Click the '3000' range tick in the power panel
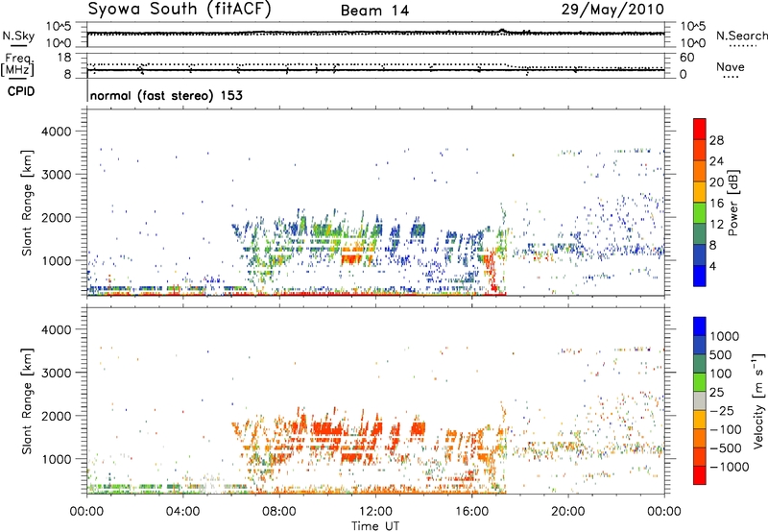 (x=56, y=175)
